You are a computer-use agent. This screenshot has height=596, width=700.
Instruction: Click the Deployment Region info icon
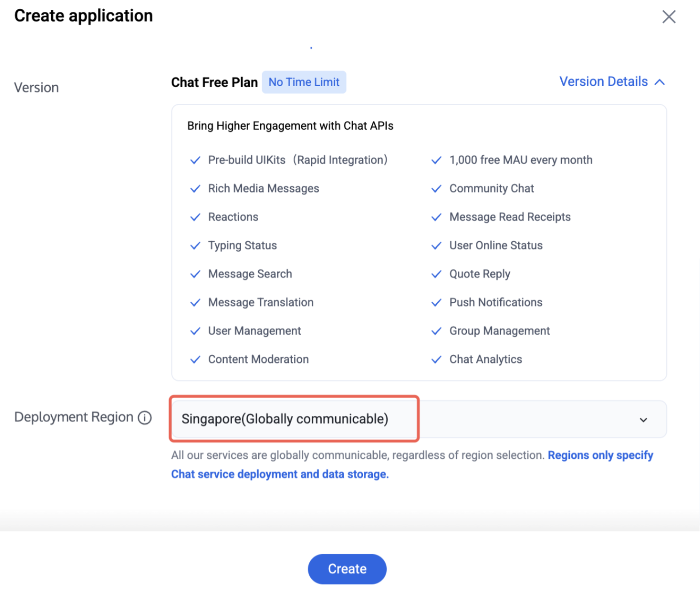coord(145,417)
